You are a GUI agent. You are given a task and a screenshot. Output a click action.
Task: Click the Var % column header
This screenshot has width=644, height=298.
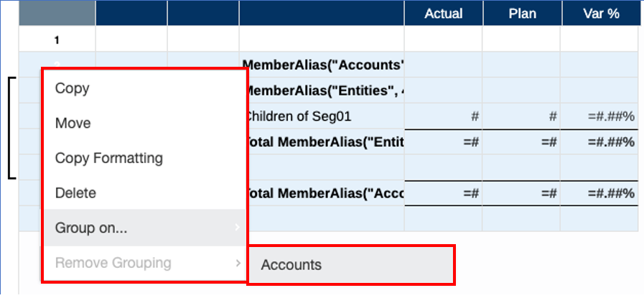602,14
